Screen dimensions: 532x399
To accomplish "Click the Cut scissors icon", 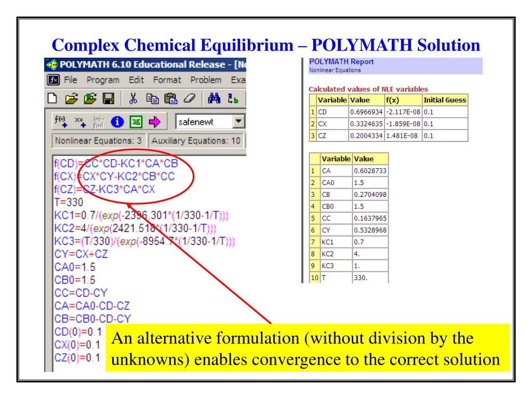I will click(134, 98).
